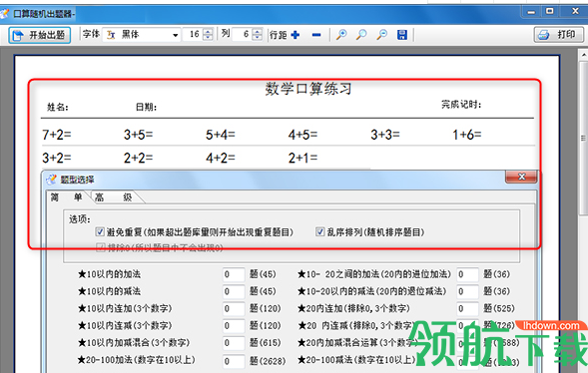588x373 pixels.
Task: Click the ★10以内的加法 label
Action: click(x=109, y=274)
